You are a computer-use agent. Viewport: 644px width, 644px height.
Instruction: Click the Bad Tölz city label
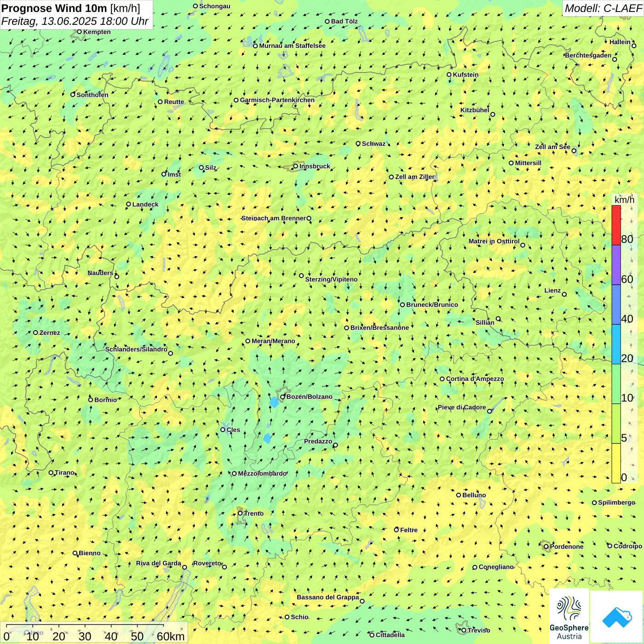click(x=344, y=21)
